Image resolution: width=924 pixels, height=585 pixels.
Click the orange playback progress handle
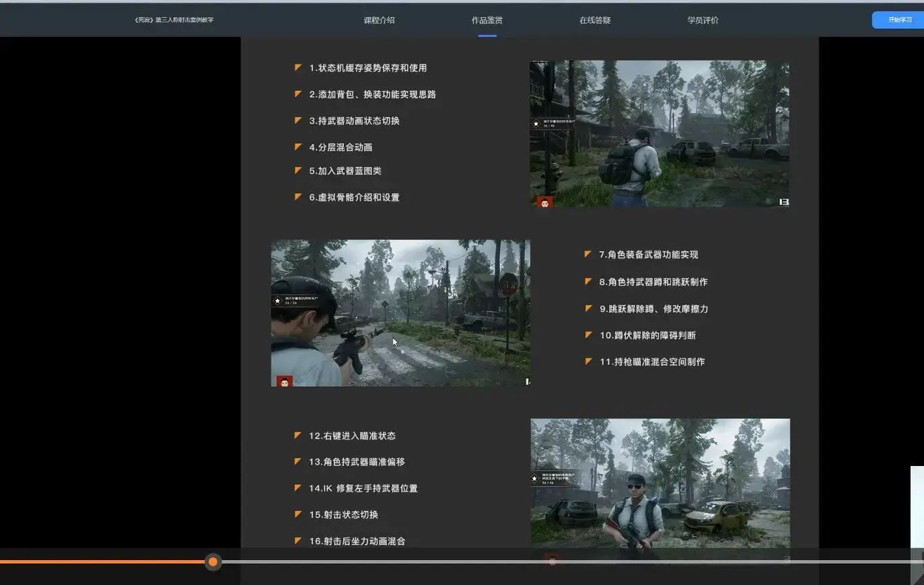(213, 561)
